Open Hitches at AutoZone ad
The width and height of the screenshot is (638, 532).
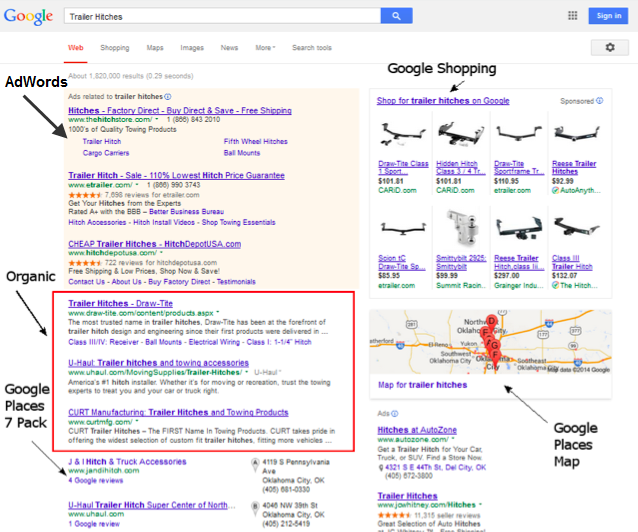coord(417,430)
